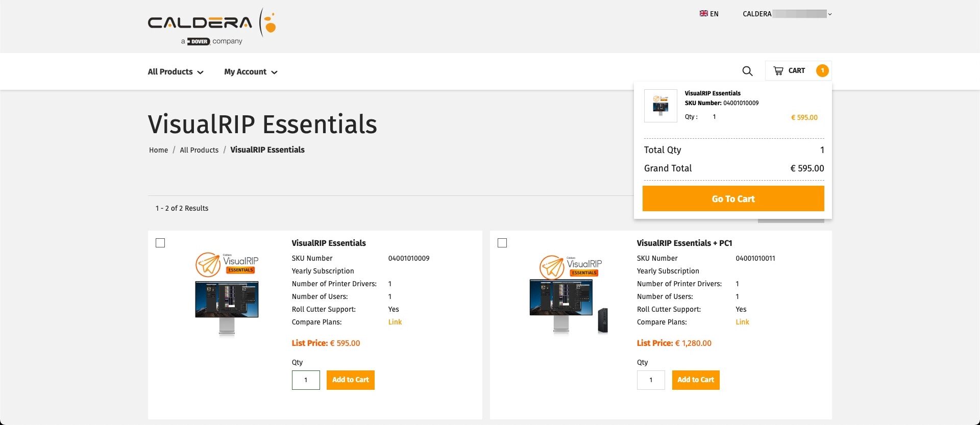Check the VisualRIP Essentials product checkbox

pyautogui.click(x=160, y=243)
